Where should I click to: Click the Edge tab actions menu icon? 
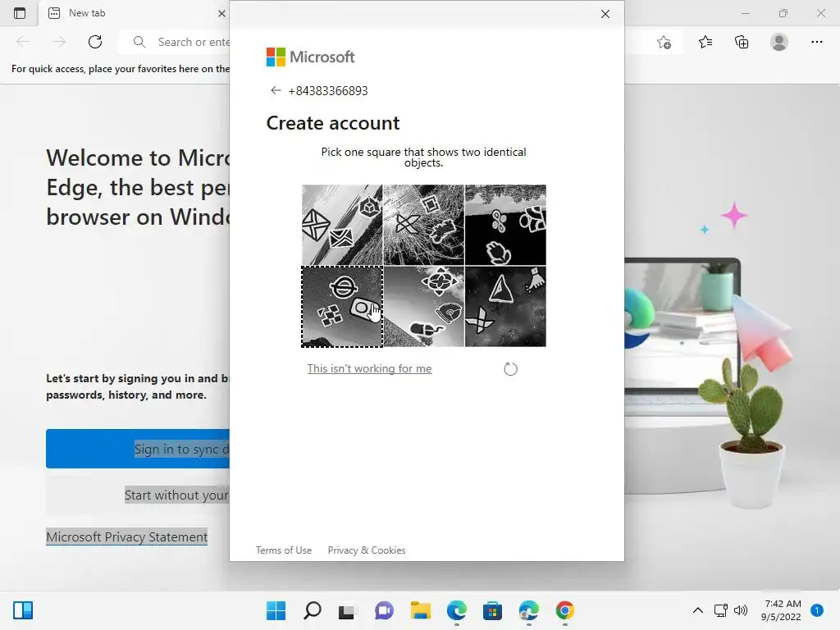20,13
